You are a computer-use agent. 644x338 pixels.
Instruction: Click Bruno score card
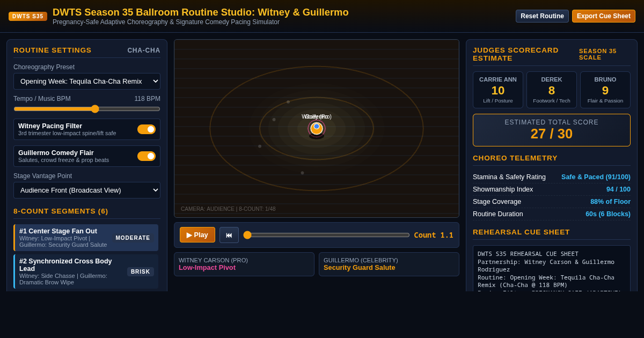coord(605,90)
